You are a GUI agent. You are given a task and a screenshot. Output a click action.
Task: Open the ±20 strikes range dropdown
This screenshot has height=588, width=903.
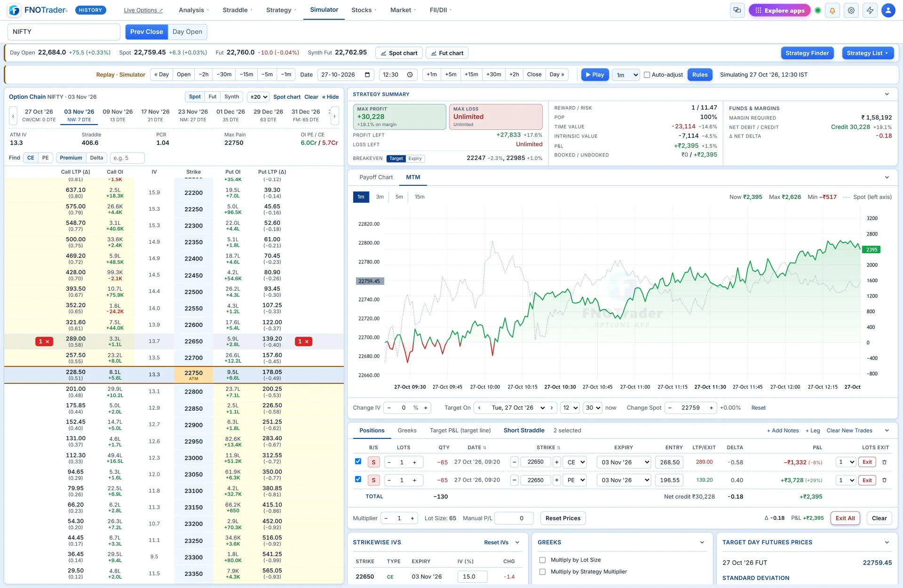coord(259,97)
